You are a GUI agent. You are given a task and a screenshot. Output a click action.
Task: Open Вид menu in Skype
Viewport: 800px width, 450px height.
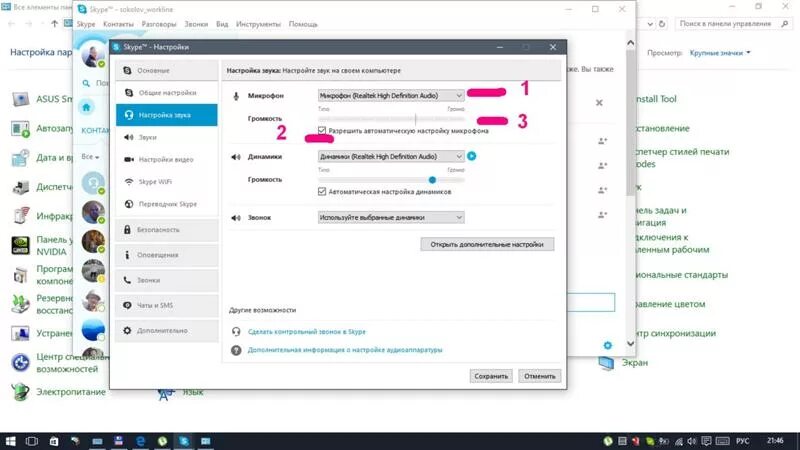pos(222,24)
